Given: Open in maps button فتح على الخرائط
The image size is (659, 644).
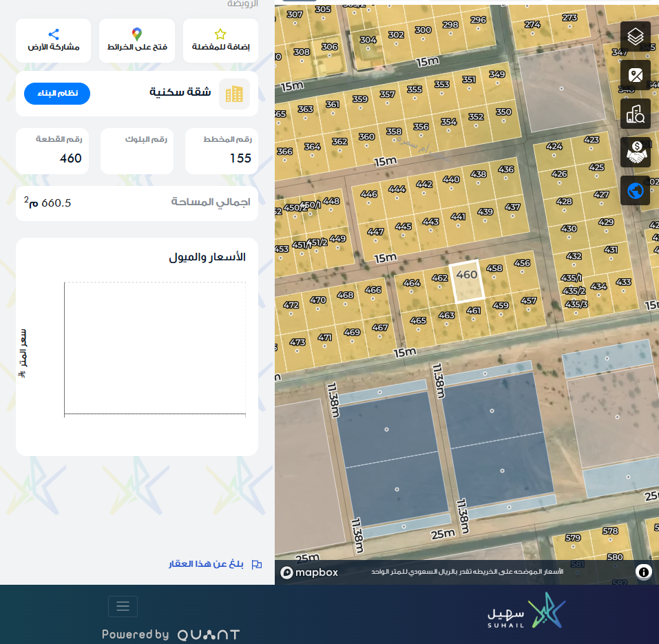Looking at the screenshot, I should [137, 41].
